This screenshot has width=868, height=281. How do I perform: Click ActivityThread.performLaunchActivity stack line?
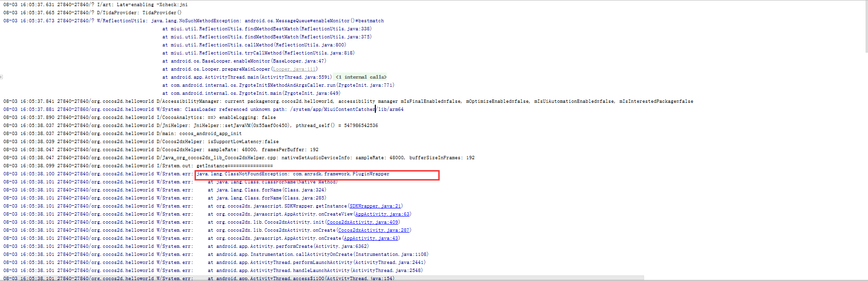[317, 263]
